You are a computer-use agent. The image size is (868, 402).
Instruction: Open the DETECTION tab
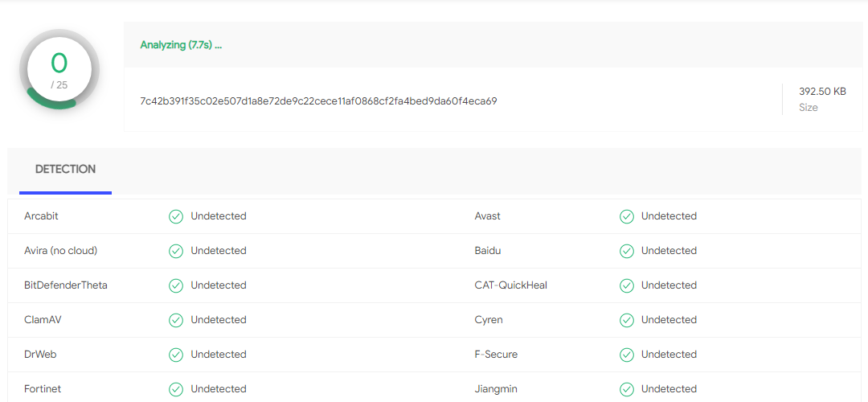tap(65, 170)
